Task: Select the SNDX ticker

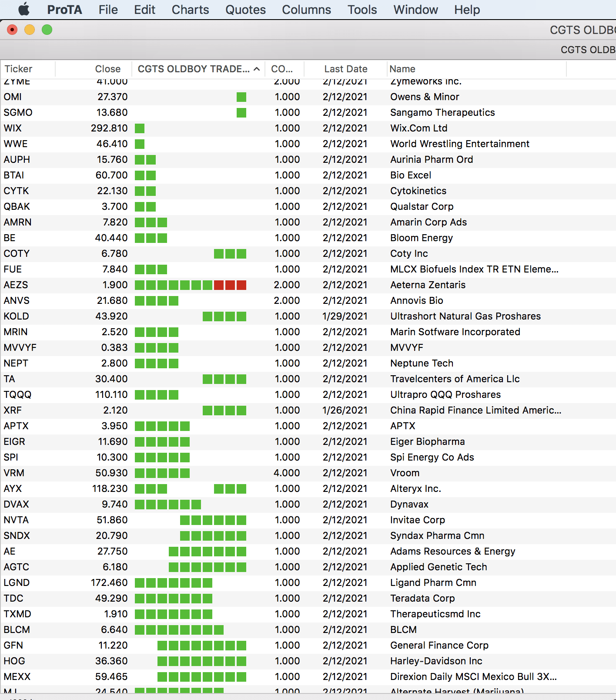Action: point(17,535)
